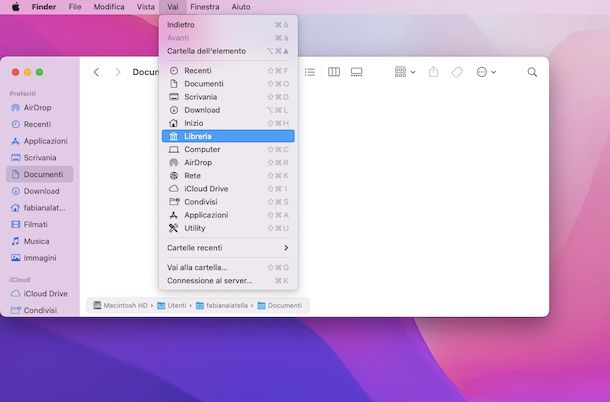Select AirDrop in the sidebar
The height and width of the screenshot is (402, 610).
tap(40, 108)
